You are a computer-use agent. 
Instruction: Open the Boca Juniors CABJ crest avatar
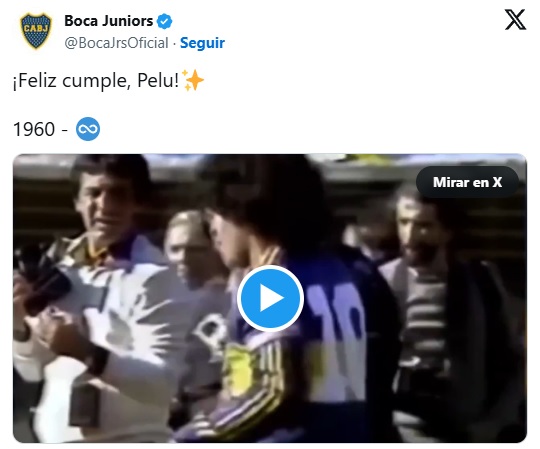tap(36, 31)
